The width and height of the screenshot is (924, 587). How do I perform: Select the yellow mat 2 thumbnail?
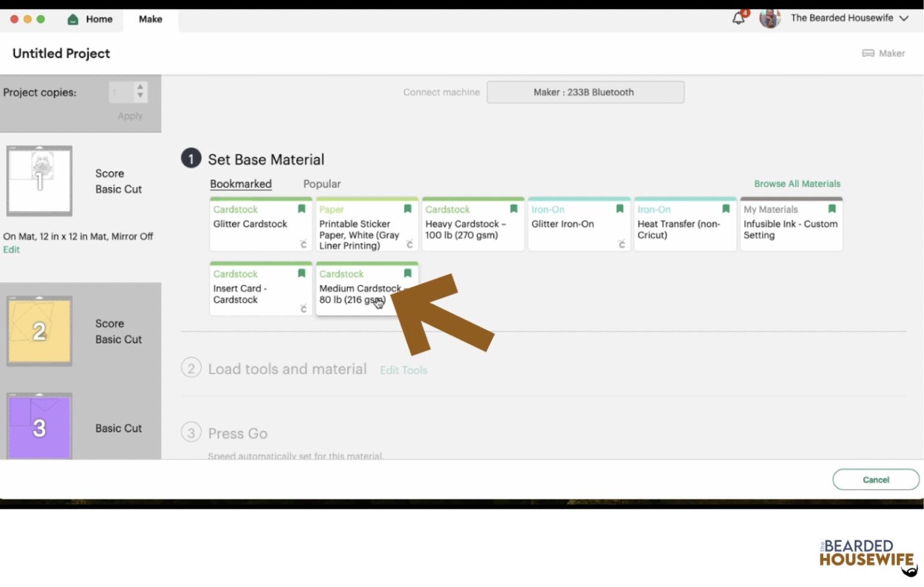click(x=40, y=331)
